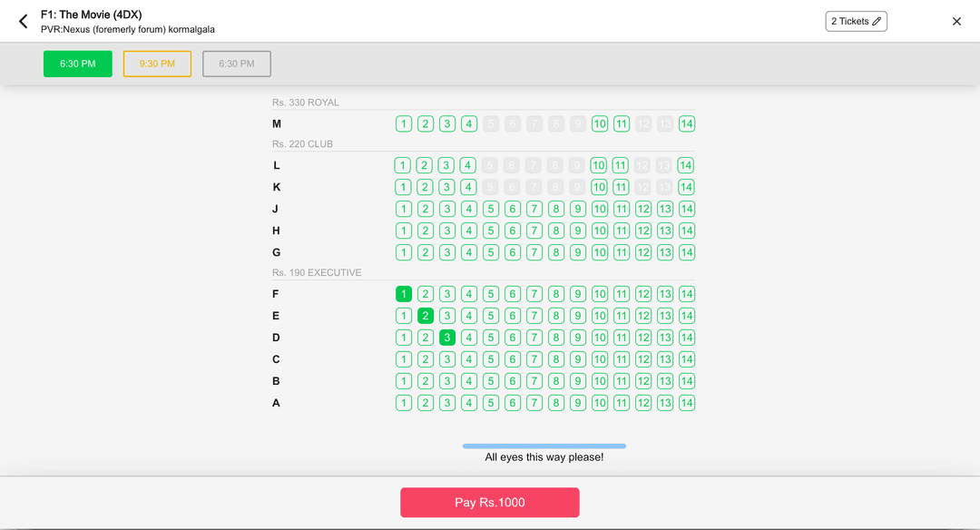Go back using the left arrow
980x530 pixels.
(24, 22)
